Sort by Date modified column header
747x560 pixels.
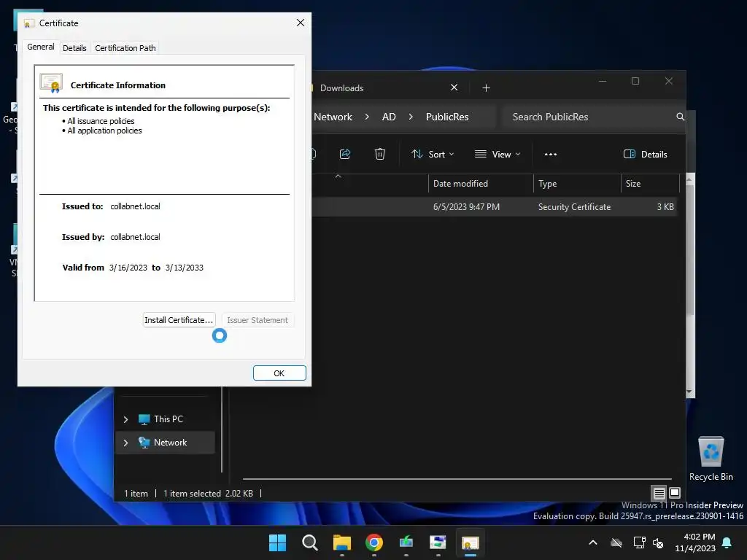pos(481,184)
